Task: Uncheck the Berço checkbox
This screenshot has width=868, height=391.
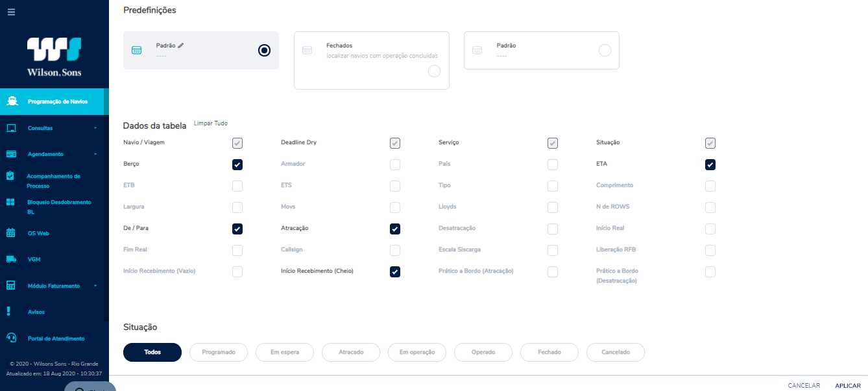Action: tap(237, 165)
